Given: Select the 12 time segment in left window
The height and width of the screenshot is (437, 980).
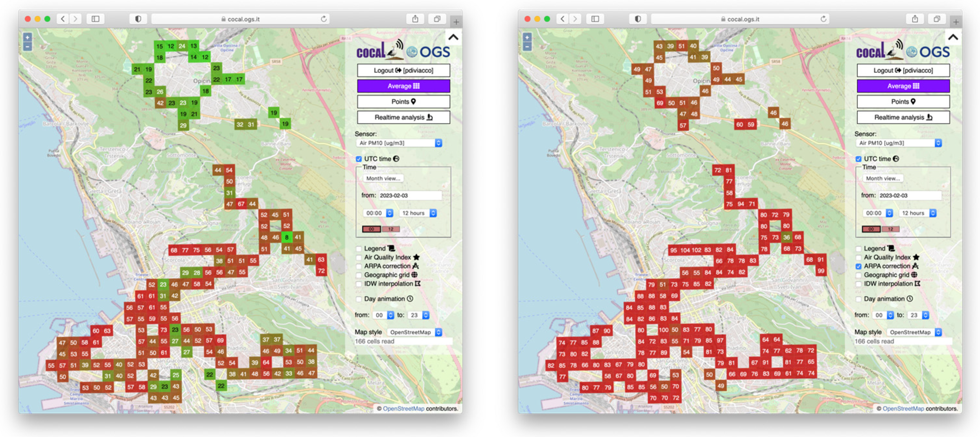Looking at the screenshot, I should coord(391,229).
